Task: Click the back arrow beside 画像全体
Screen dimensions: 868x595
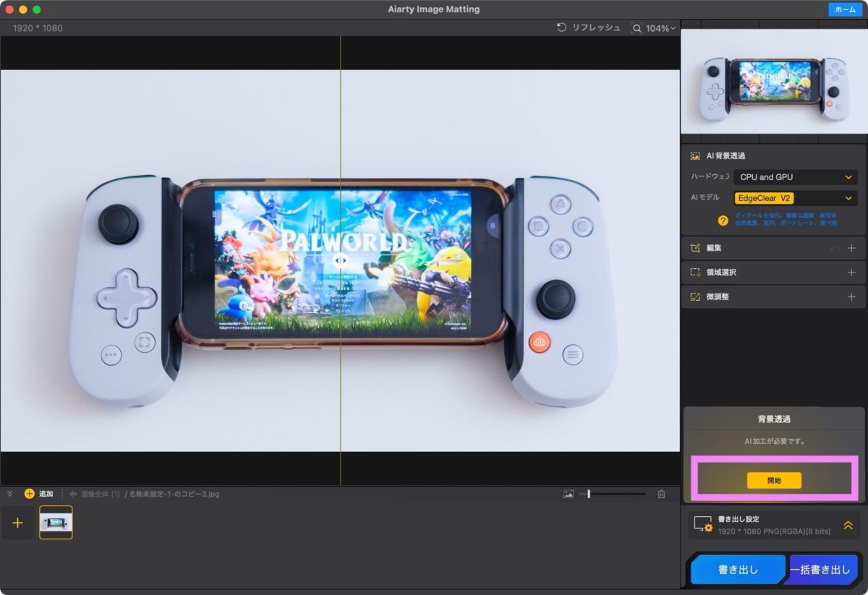Action: [x=73, y=494]
